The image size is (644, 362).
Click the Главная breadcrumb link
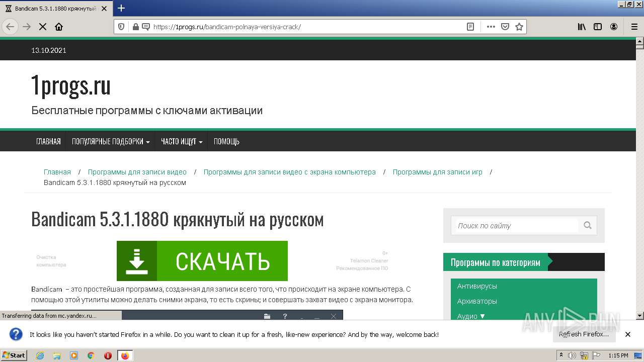[57, 172]
